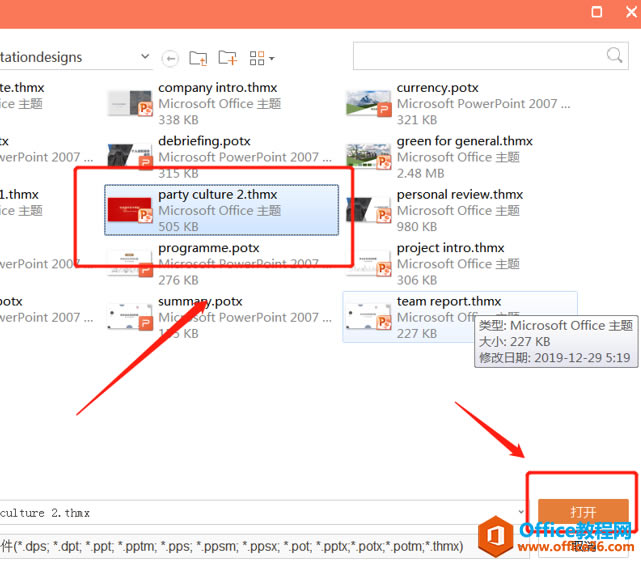
Task: Create a new folder icon
Action: click(x=227, y=58)
